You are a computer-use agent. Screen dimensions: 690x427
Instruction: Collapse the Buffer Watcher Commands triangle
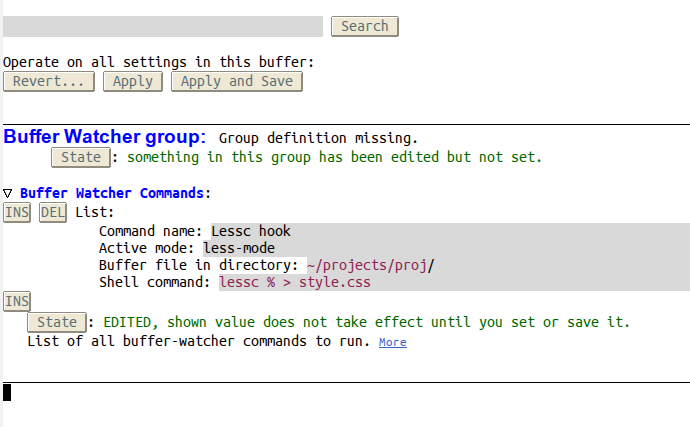point(7,193)
